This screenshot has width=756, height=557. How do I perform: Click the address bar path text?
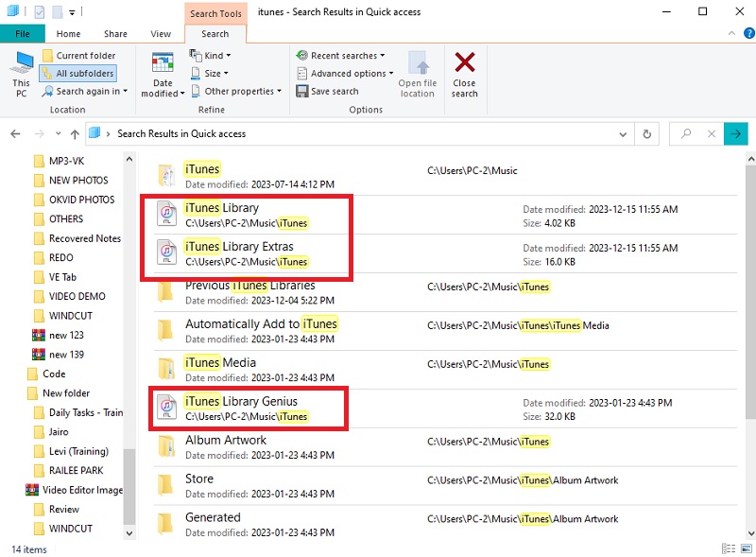[181, 133]
